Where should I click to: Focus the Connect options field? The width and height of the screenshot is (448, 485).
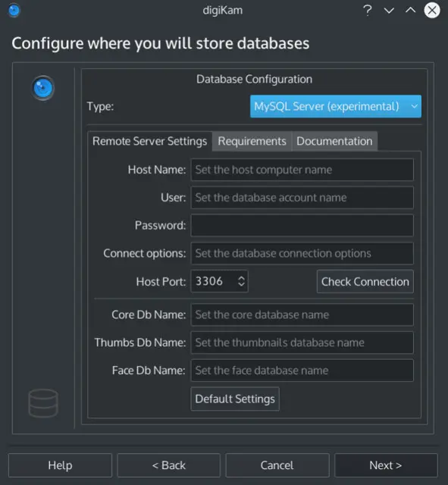[x=302, y=253]
